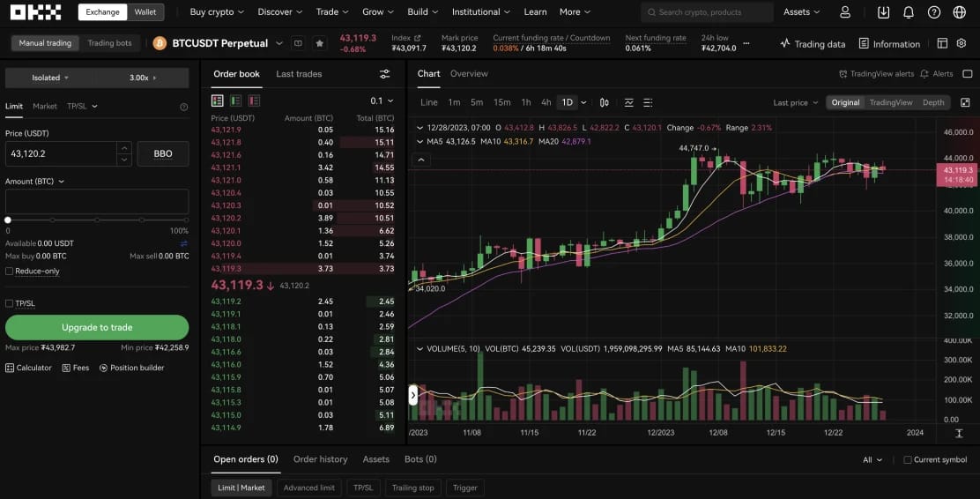Expand the Buy crypto menu

217,11
